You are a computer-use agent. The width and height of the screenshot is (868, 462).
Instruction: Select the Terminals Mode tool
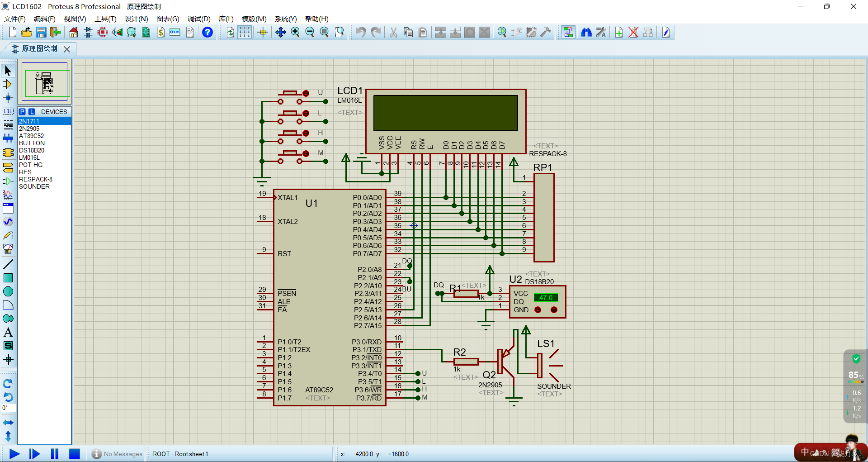(8, 167)
